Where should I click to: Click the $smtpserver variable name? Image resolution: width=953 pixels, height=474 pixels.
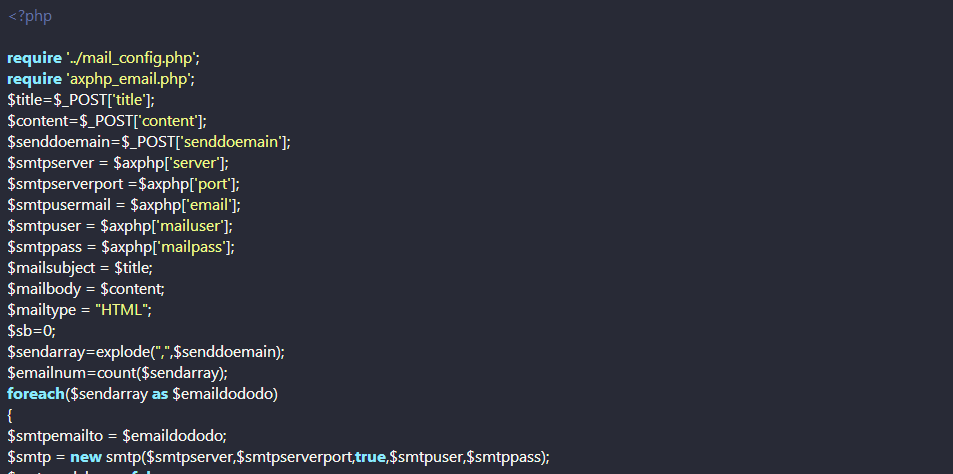point(50,163)
